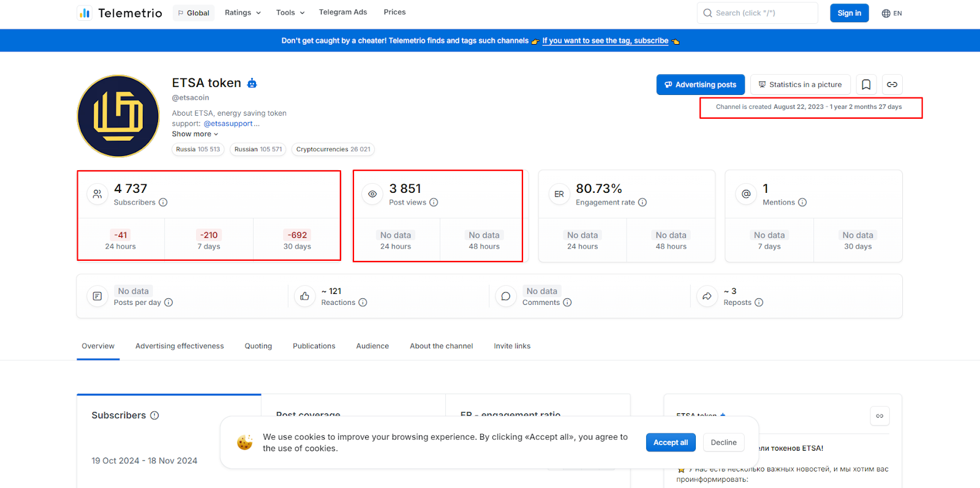The image size is (980, 488).
Task: Click the Engagement rate info icon
Action: pyautogui.click(x=643, y=203)
